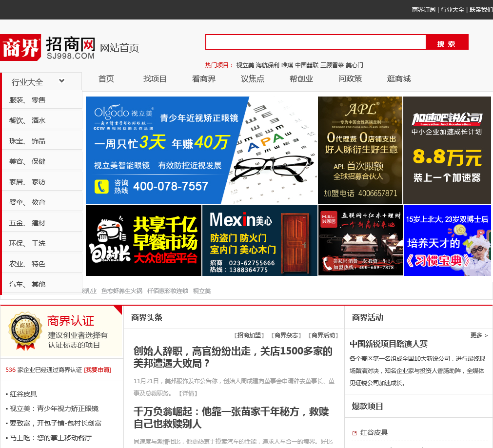The height and width of the screenshot is (448, 493).
Task: Open hot project 三顾冒菜
Action: pyautogui.click(x=332, y=65)
